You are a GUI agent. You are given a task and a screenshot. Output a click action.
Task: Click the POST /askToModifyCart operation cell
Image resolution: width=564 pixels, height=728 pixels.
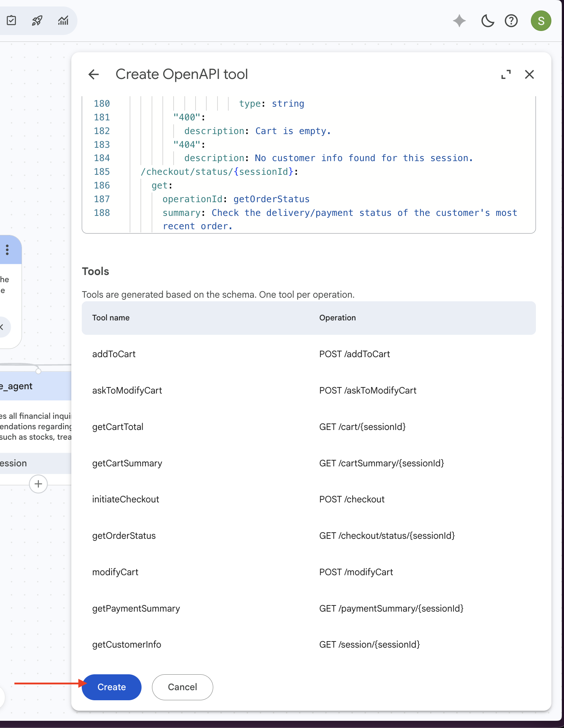368,390
